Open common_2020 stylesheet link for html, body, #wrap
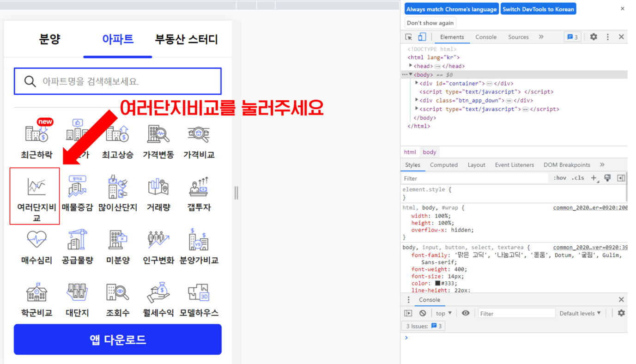This screenshot has height=364, width=636. [x=590, y=208]
